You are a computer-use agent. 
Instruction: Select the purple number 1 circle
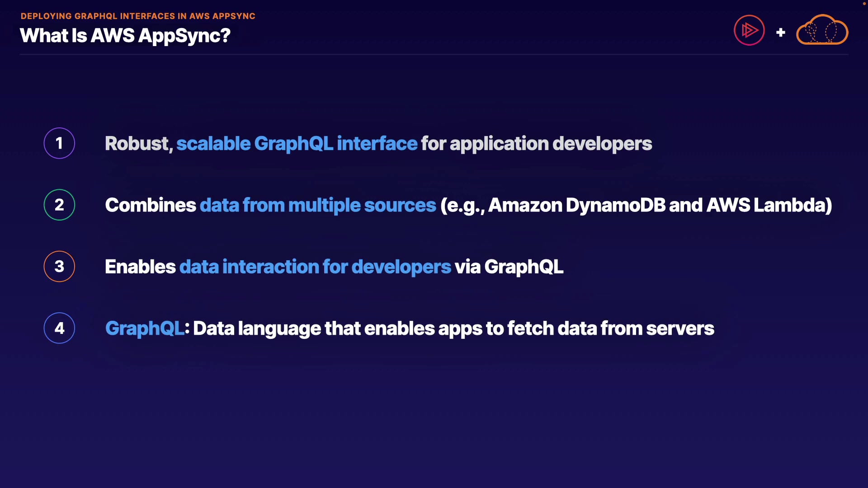59,143
